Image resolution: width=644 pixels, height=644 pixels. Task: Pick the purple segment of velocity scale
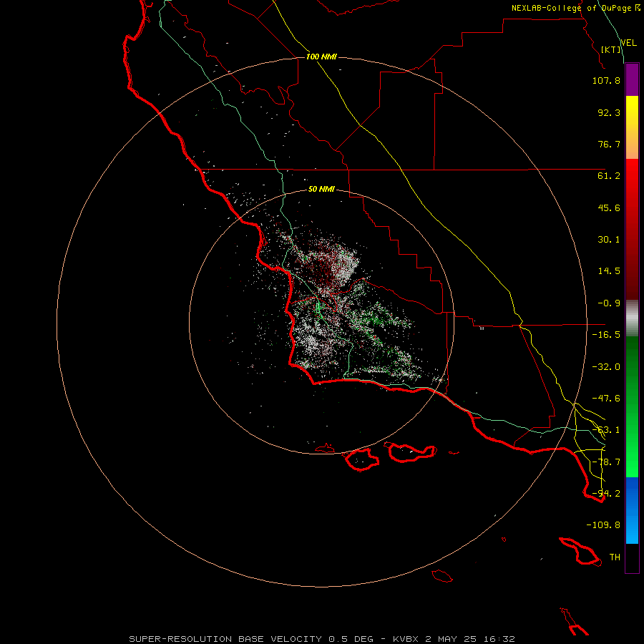[x=632, y=80]
